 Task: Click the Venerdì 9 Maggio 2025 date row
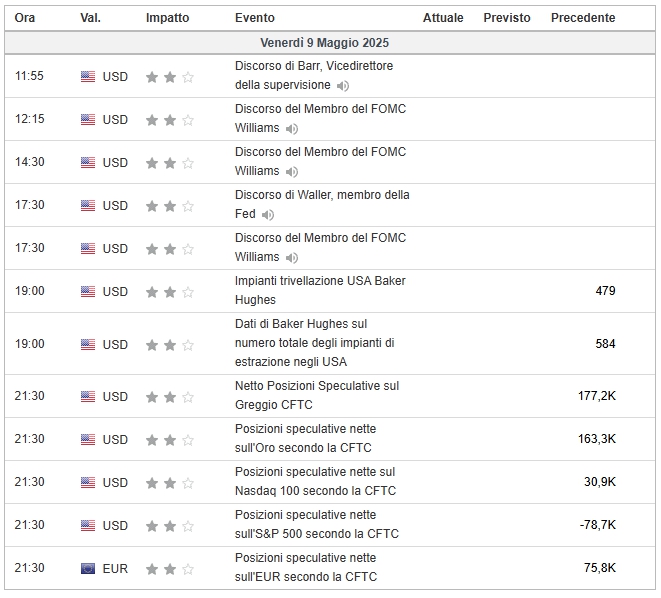click(330, 43)
